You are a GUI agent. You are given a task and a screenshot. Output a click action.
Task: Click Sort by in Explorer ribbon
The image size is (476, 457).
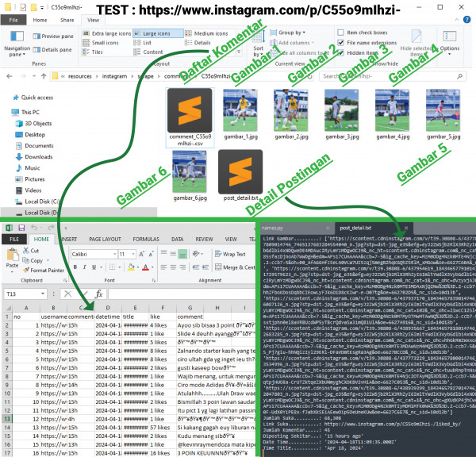pos(259,43)
